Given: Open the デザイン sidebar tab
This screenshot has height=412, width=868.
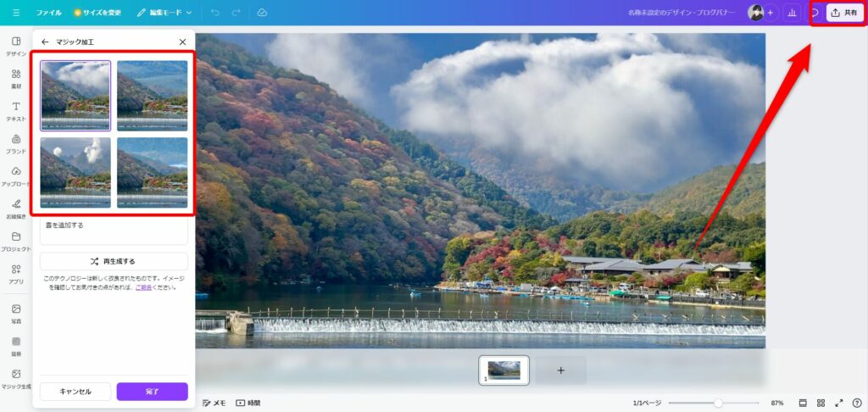Looking at the screenshot, I should point(16,47).
